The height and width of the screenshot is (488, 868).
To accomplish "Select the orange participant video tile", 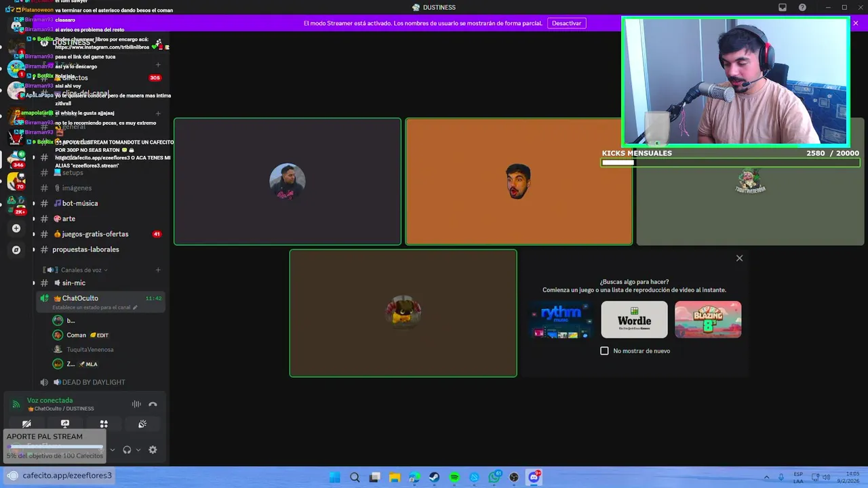I will point(519,182).
